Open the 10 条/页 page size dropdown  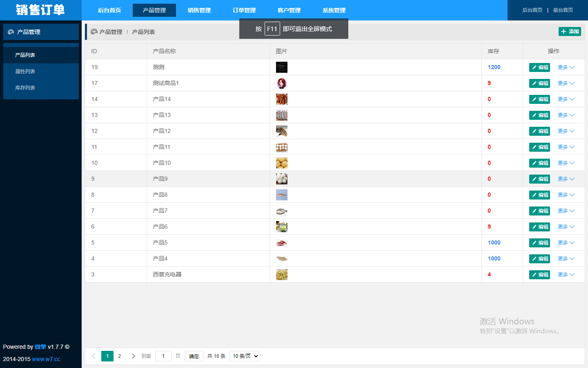(x=245, y=356)
